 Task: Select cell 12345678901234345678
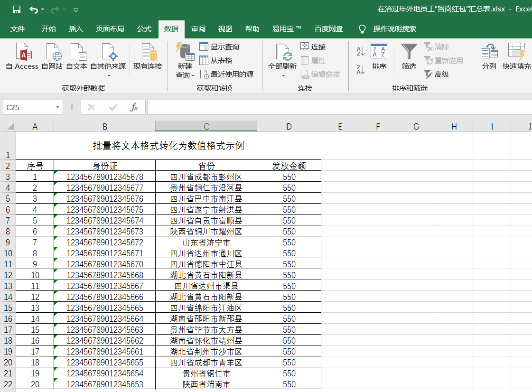click(x=104, y=177)
